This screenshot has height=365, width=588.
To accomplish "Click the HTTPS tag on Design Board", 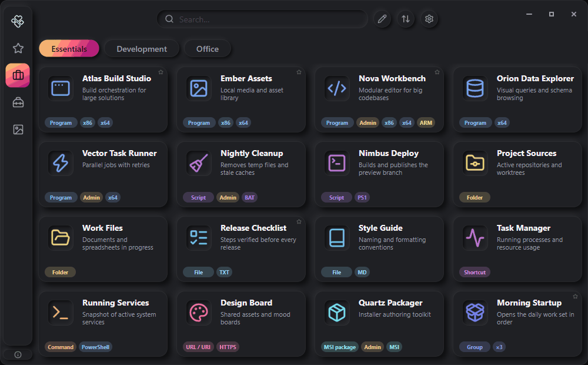I will click(x=228, y=347).
